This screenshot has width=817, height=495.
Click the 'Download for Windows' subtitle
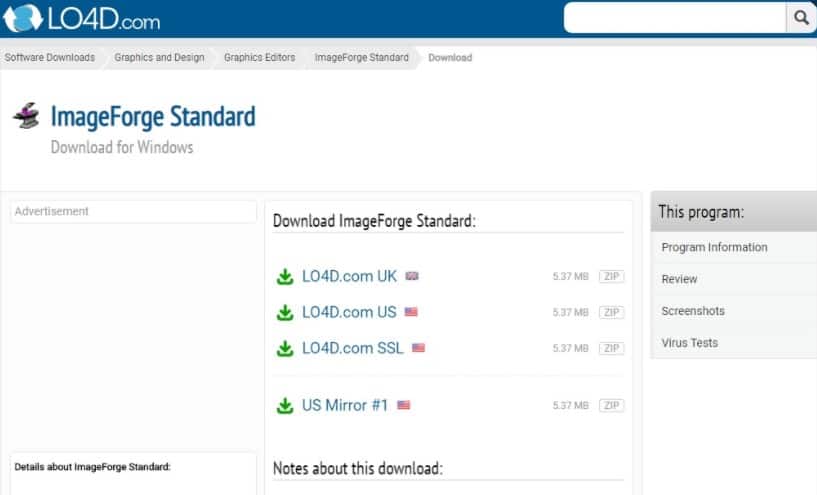tap(122, 147)
